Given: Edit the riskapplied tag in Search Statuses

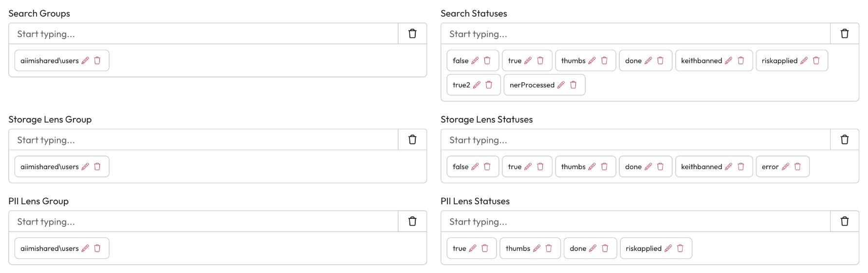Looking at the screenshot, I should pos(804,60).
